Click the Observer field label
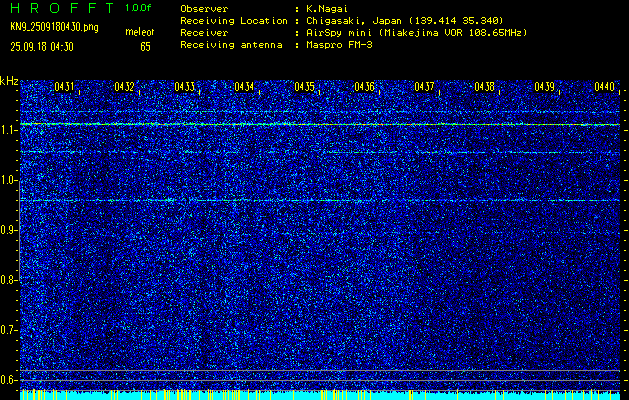The width and height of the screenshot is (629, 400). pos(204,9)
